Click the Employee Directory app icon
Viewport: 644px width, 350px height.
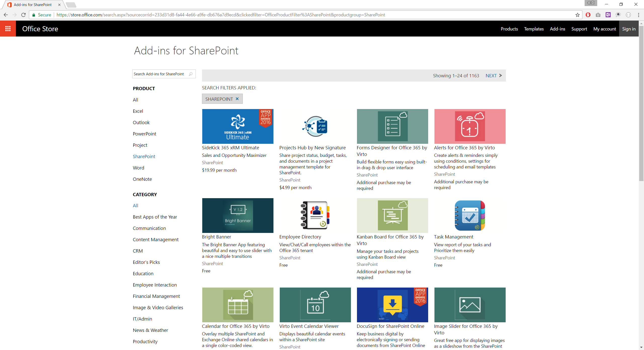coord(315,215)
